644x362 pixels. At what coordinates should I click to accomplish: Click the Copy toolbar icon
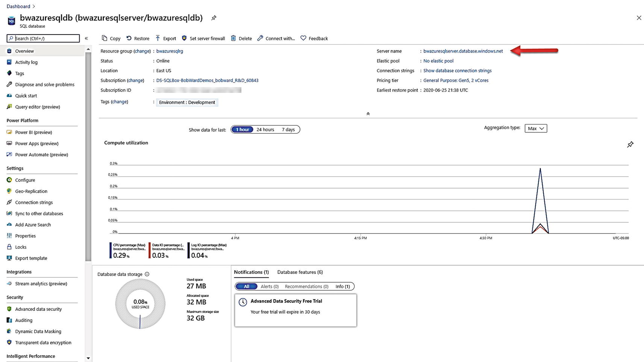pos(105,38)
